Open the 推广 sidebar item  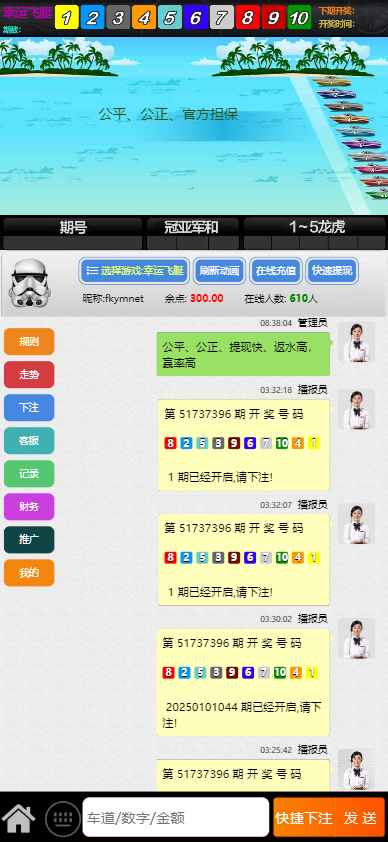point(29,540)
